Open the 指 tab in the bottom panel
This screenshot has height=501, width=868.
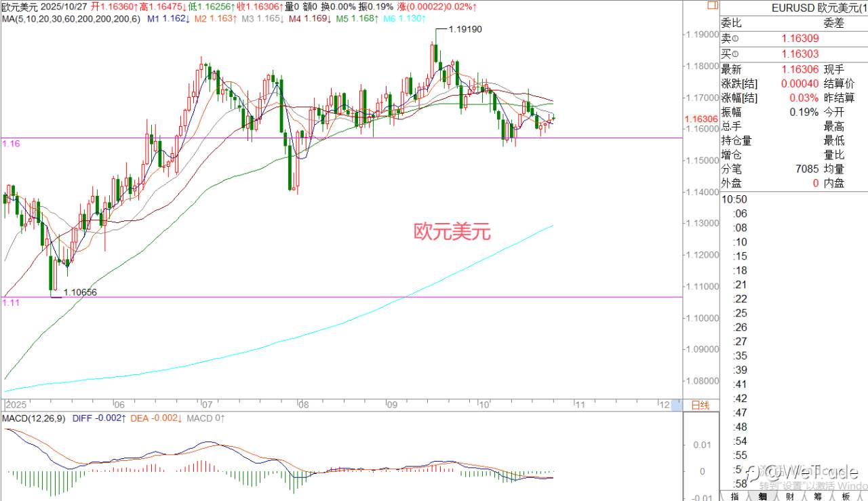tap(734, 496)
